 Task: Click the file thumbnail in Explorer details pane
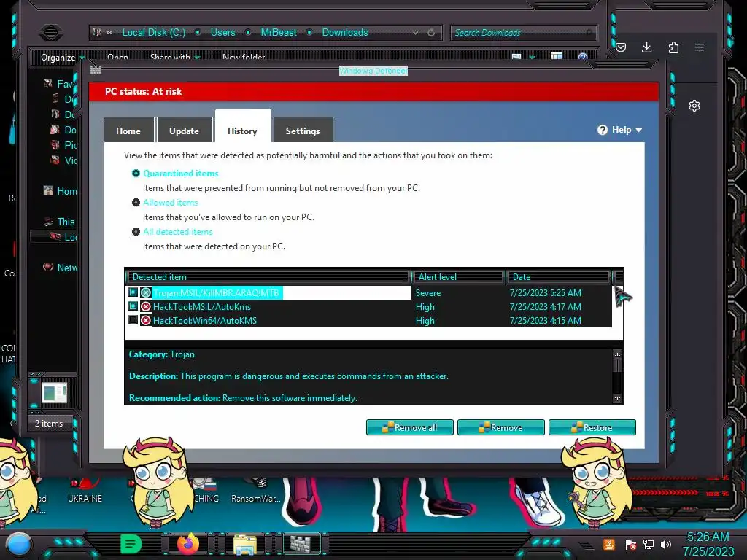click(x=54, y=393)
